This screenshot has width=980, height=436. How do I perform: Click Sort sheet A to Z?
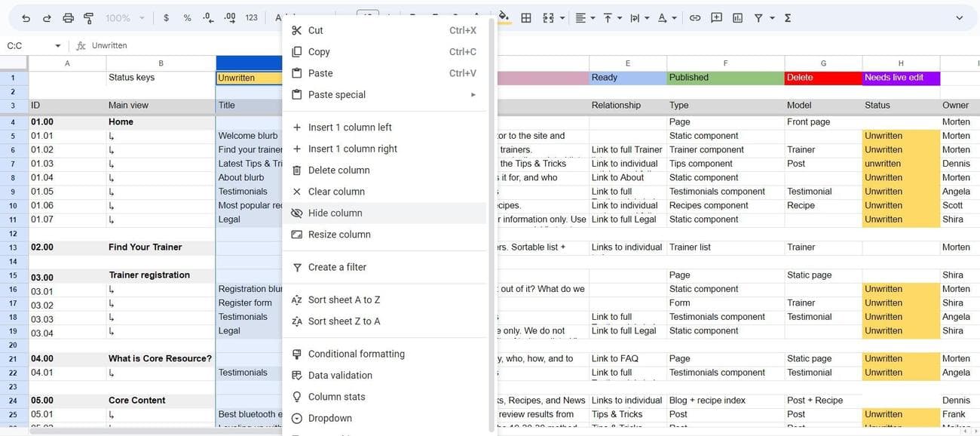[344, 299]
